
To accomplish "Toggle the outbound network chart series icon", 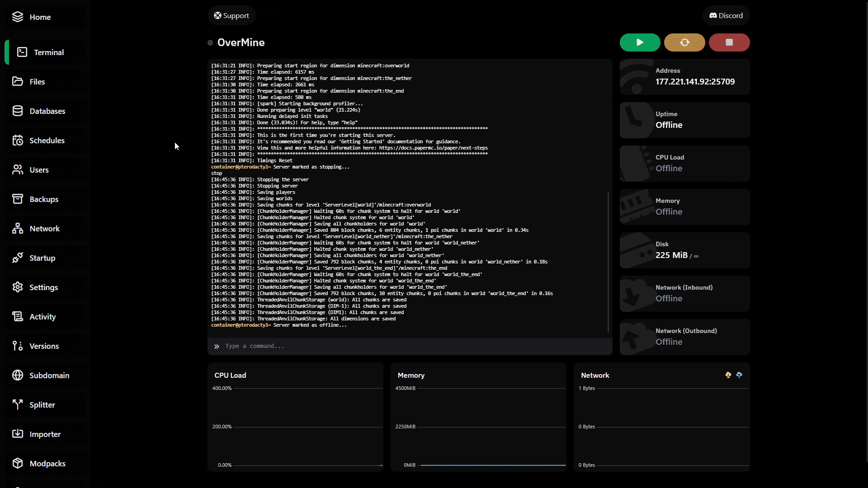I will (x=739, y=375).
